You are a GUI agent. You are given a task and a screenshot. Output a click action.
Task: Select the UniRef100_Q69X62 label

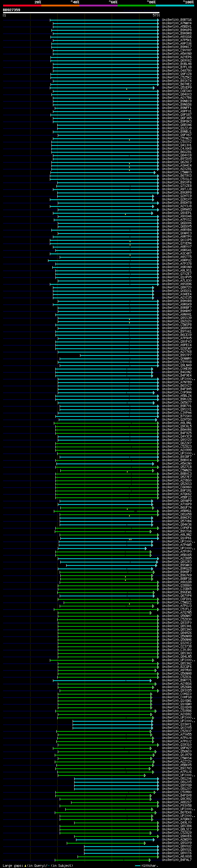pyautogui.click(x=177, y=60)
